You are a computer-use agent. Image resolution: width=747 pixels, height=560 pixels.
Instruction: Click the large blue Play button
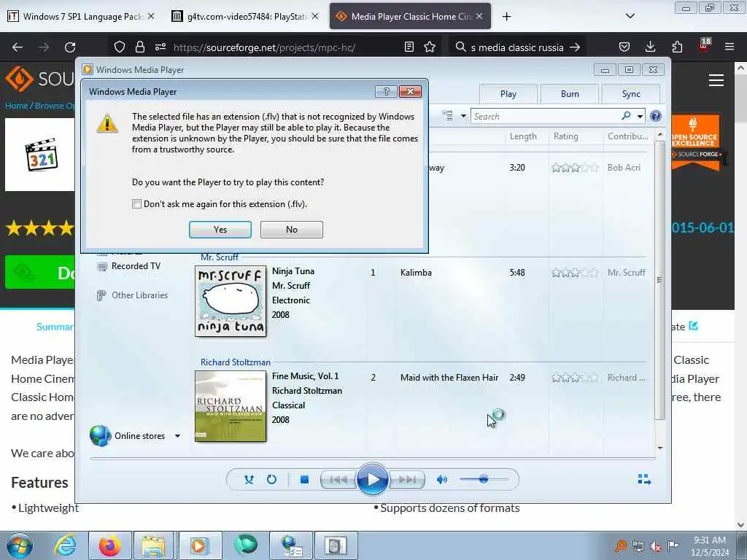pos(372,480)
